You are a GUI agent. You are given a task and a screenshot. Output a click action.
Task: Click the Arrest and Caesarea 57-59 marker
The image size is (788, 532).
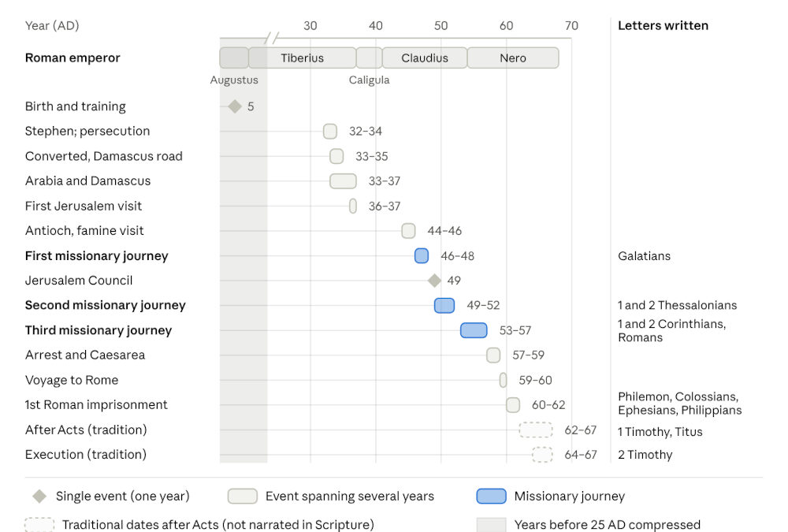coord(493,355)
